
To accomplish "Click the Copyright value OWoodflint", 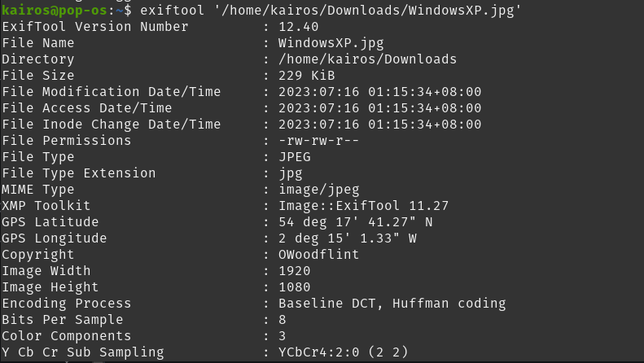I will click(318, 255).
